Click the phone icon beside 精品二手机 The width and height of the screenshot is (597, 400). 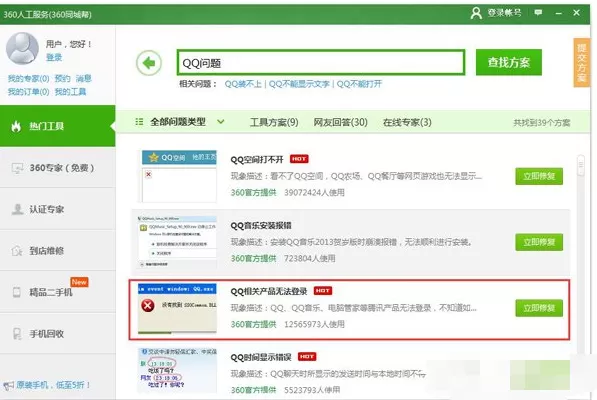tap(17, 292)
